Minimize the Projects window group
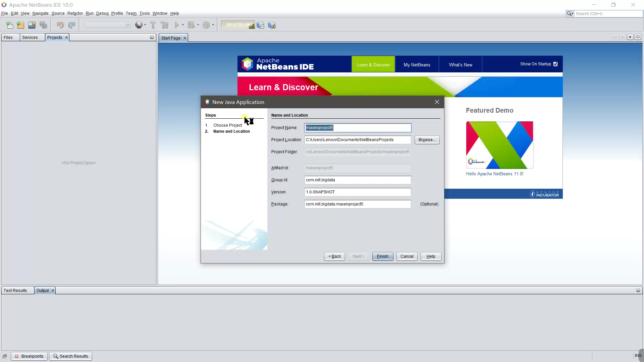The height and width of the screenshot is (362, 644). [x=152, y=38]
